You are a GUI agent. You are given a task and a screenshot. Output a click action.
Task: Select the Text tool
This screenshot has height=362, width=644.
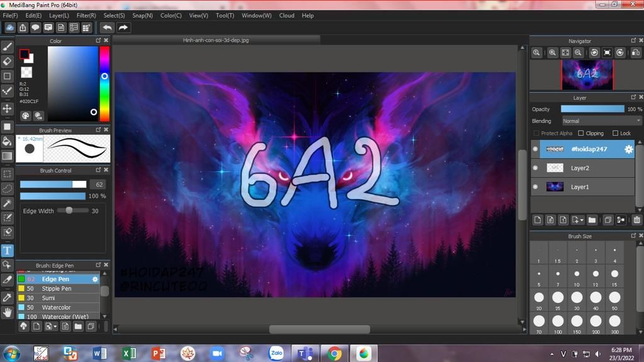pos(8,250)
